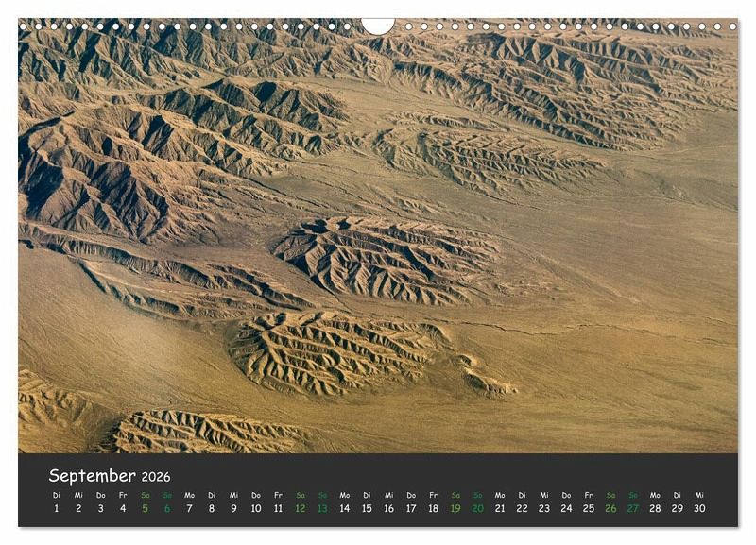
Task: Pick Monday, September 7
Action: point(189,508)
